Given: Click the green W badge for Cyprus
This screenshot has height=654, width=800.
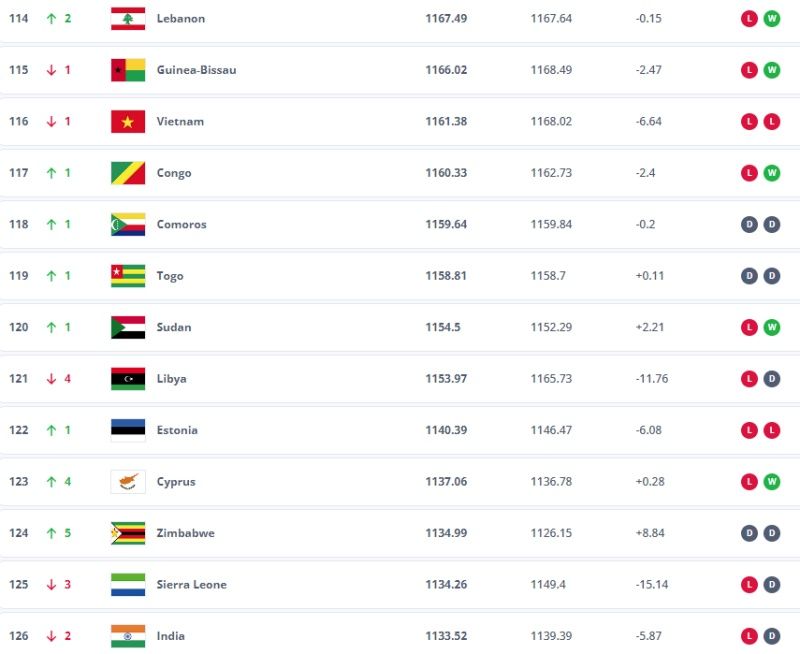Looking at the screenshot, I should coord(772,482).
